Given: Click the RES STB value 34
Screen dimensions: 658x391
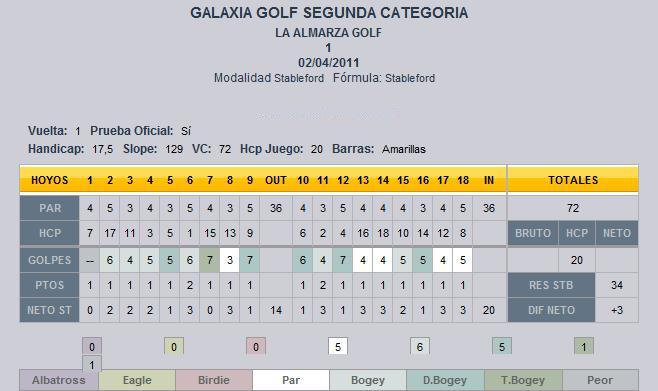Looking at the screenshot, I should 617,285.
